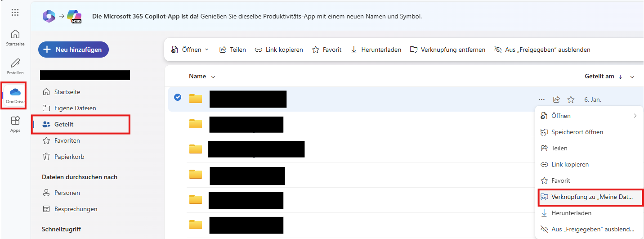Viewport: 644px width, 239px height.
Task: Mark selected folder with star icon
Action: click(571, 99)
